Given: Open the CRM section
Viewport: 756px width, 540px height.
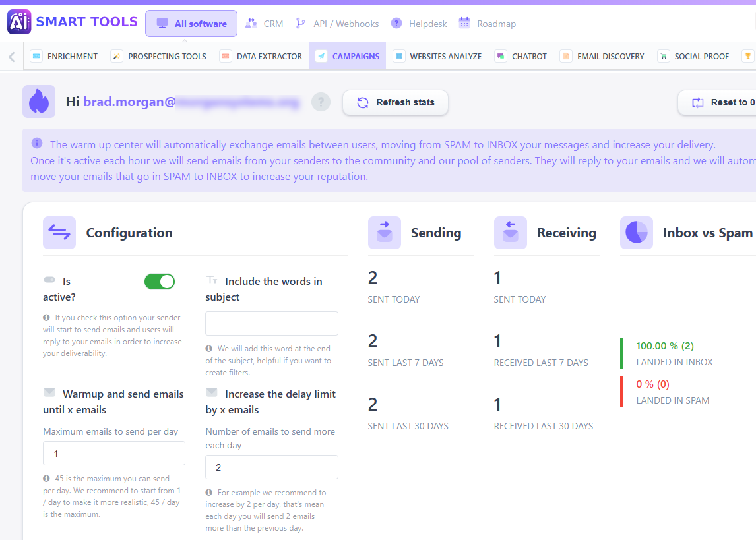Looking at the screenshot, I should pos(265,24).
